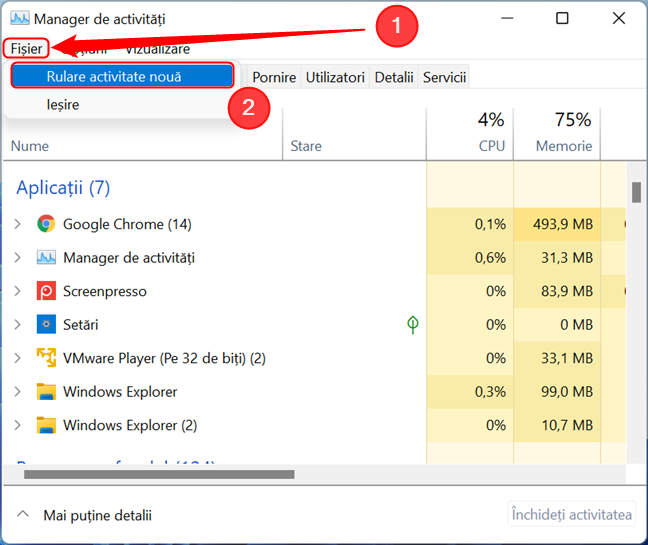The height and width of the screenshot is (545, 648).
Task: Minimize the Manager de activități window
Action: [507, 18]
